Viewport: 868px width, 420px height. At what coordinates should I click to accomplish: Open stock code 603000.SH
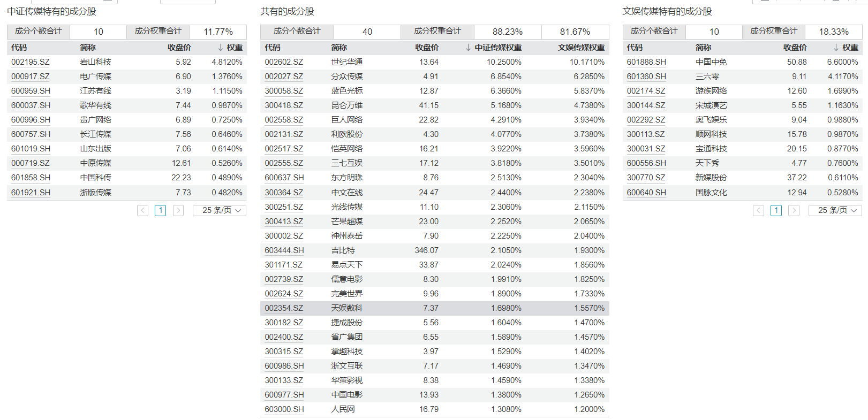pyautogui.click(x=284, y=409)
